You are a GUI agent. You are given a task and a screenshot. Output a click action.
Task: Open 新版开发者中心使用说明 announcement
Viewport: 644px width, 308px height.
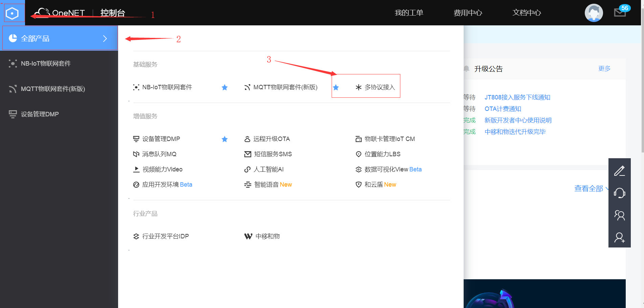coord(518,120)
